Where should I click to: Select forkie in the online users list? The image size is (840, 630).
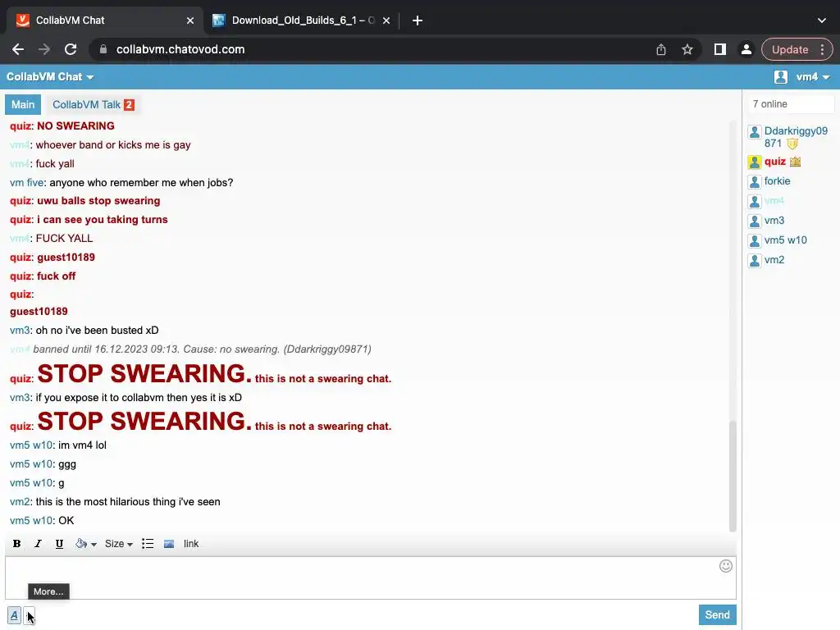pyautogui.click(x=777, y=181)
